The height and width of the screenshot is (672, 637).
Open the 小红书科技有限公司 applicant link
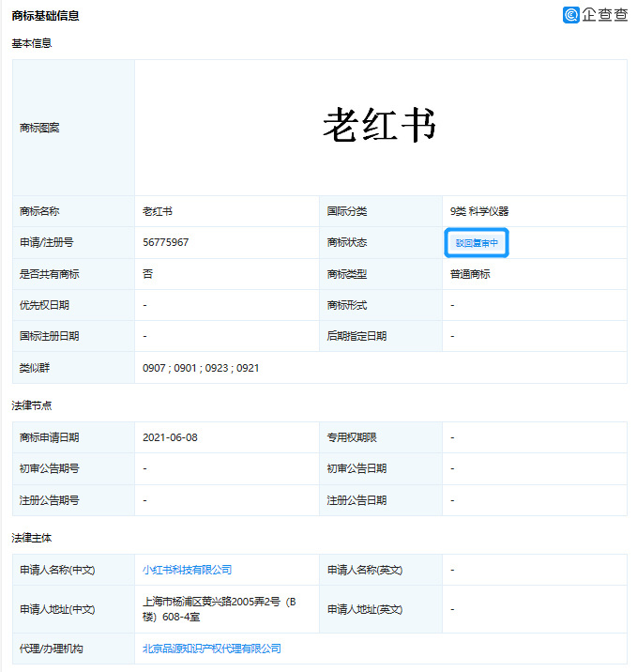[187, 570]
